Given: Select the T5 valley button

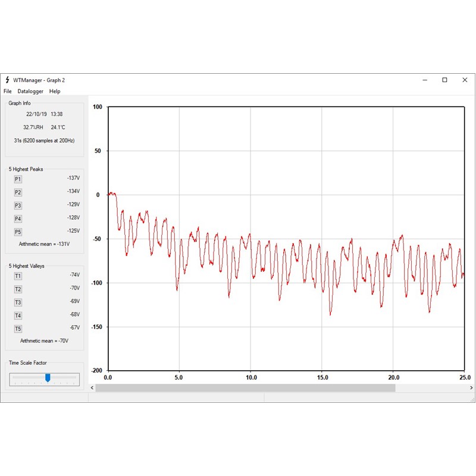Looking at the screenshot, I should (x=18, y=328).
